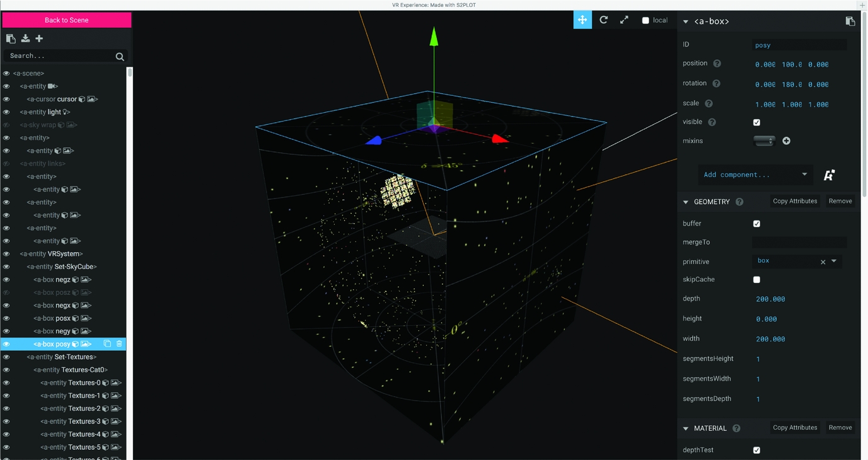Open the Add component dropdown
The width and height of the screenshot is (868, 460).
[754, 175]
